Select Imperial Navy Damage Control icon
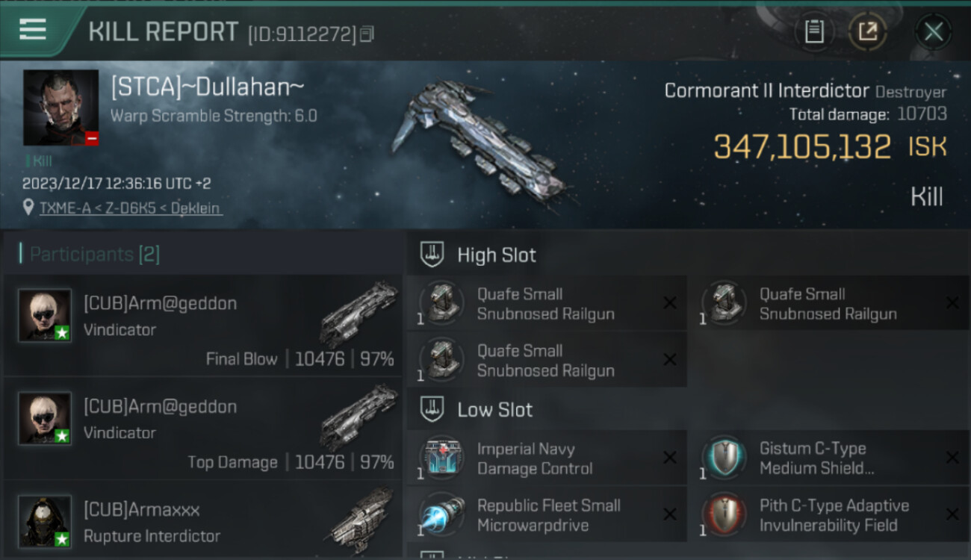Screen dimensions: 971x560 click(441, 457)
